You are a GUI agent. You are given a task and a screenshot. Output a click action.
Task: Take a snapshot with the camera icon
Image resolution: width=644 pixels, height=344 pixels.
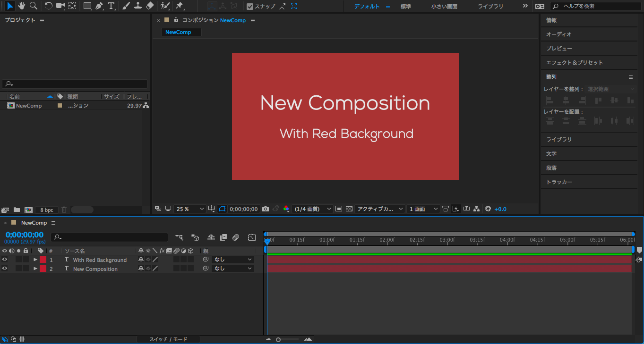(x=266, y=209)
